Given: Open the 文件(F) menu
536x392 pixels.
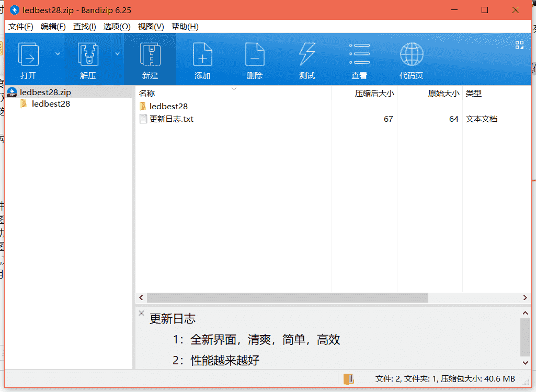Looking at the screenshot, I should pyautogui.click(x=21, y=27).
